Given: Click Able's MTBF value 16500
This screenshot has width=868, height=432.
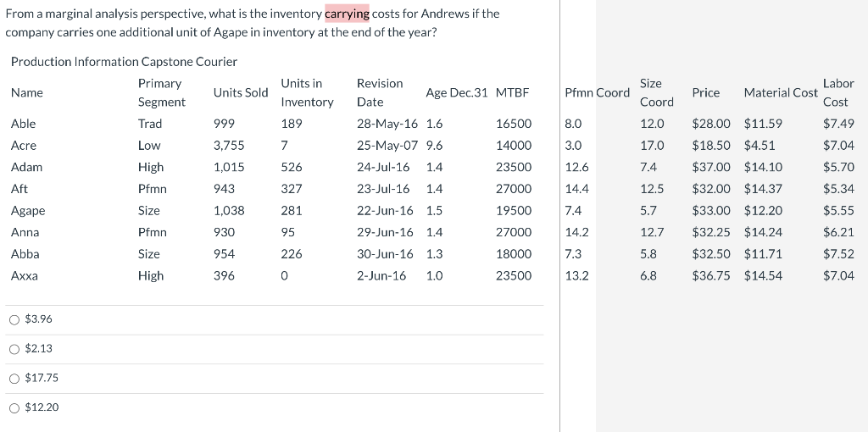Looking at the screenshot, I should [513, 124].
